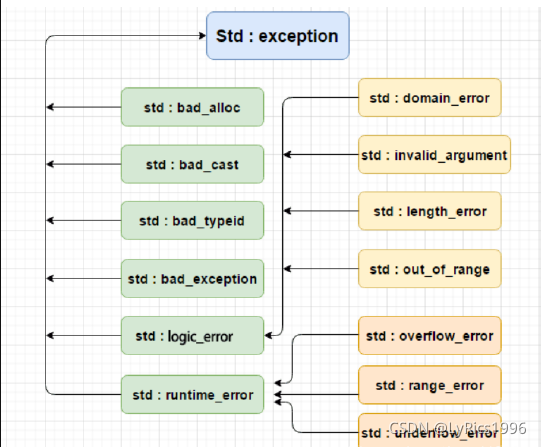
Task: Click the "std : logic_error" node
Action: [193, 335]
